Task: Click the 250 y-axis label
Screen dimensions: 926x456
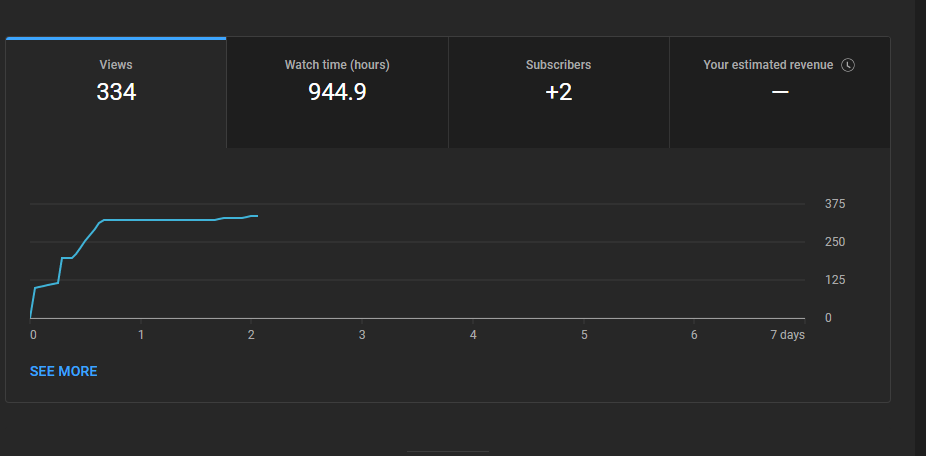Action: tap(835, 242)
